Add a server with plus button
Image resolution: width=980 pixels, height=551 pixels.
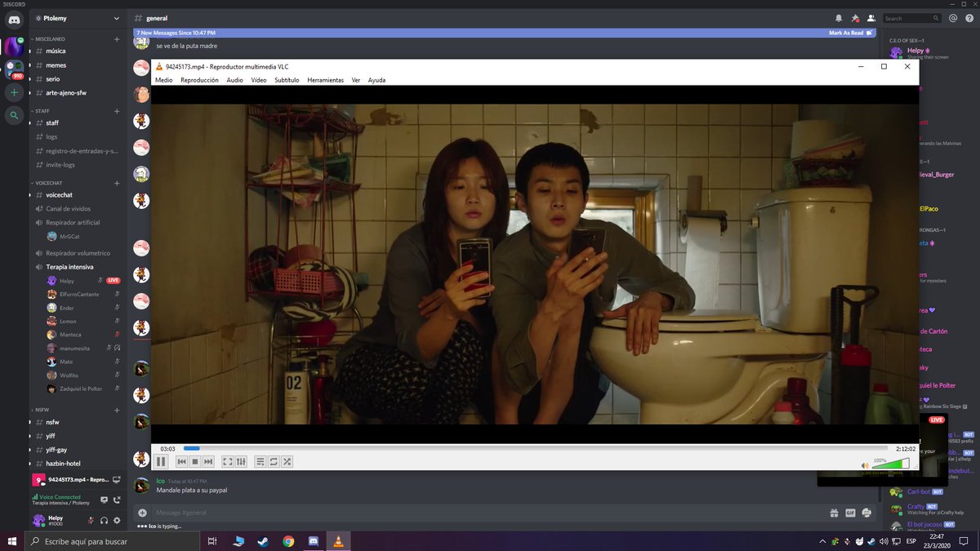click(x=14, y=92)
